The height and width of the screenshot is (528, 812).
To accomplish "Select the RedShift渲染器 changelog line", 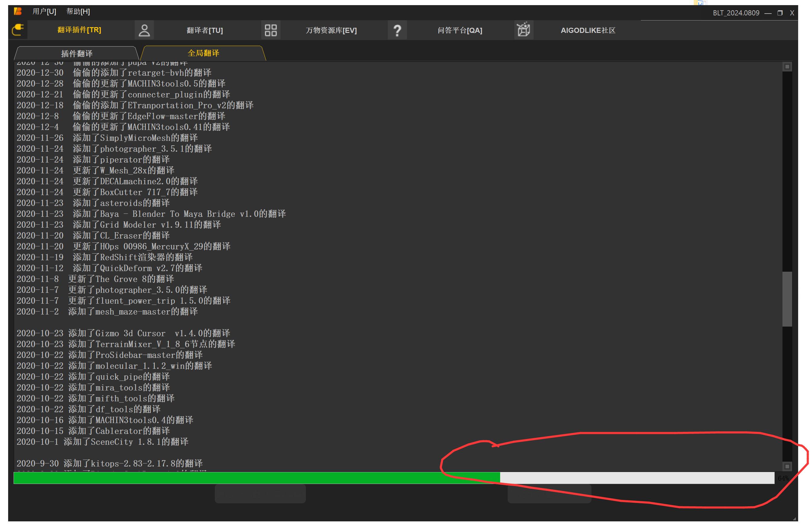I will pyautogui.click(x=105, y=258).
